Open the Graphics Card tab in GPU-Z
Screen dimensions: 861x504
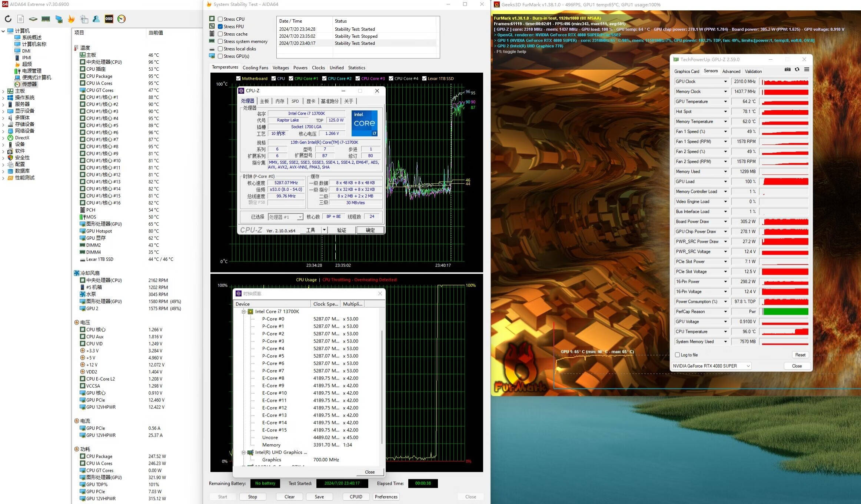tap(687, 71)
